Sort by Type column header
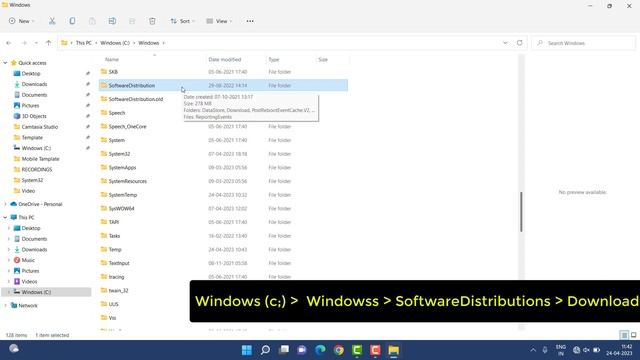640x360 pixels. [273, 60]
